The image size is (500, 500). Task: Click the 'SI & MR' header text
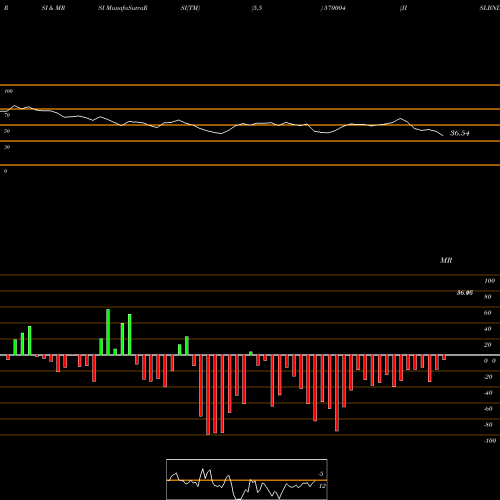(x=53, y=8)
